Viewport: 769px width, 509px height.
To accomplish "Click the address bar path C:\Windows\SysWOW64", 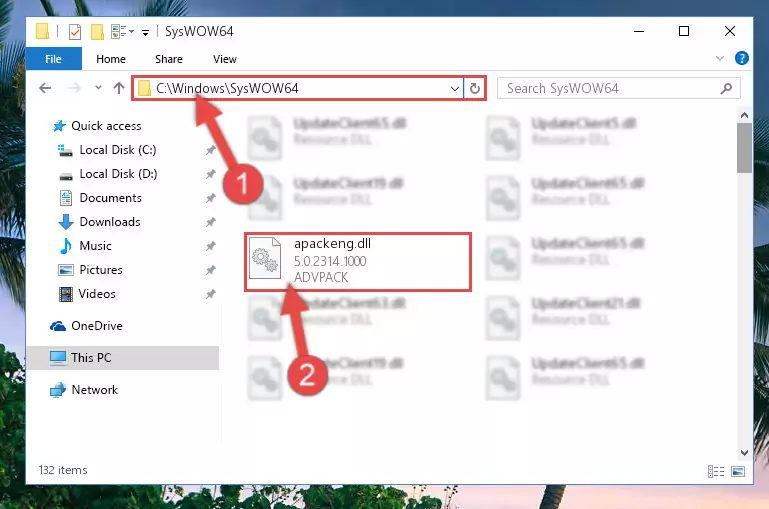I will [227, 88].
